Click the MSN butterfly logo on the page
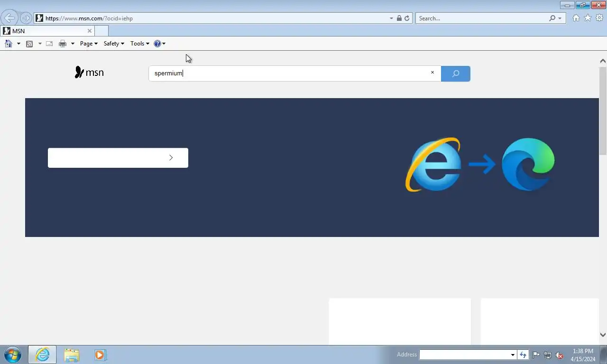The height and width of the screenshot is (364, 607). (x=89, y=73)
